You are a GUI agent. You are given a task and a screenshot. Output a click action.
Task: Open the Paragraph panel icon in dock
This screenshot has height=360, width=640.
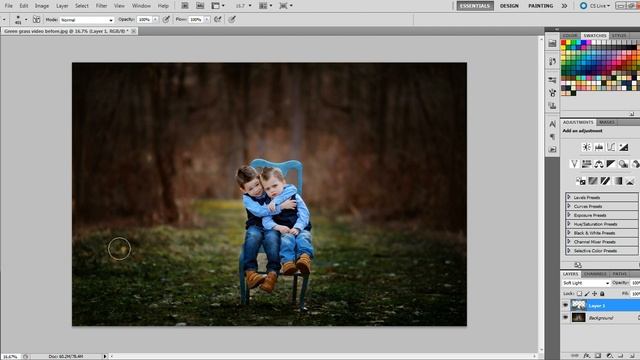point(552,136)
